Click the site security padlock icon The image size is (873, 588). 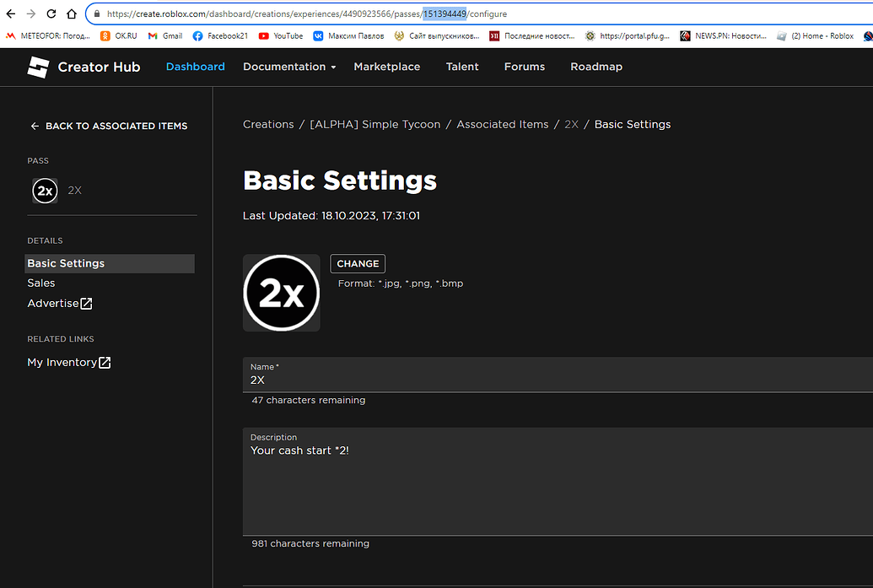[97, 13]
